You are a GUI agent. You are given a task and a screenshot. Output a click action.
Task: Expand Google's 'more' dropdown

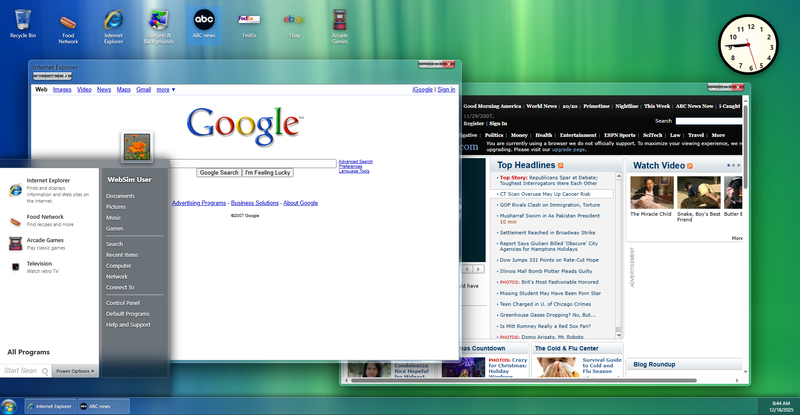[x=166, y=89]
